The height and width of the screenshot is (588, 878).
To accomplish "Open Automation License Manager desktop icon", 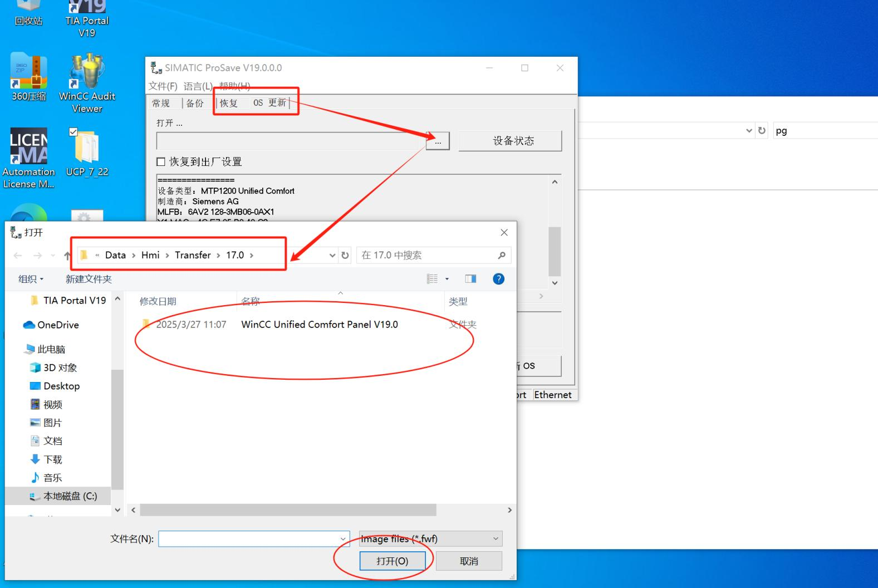I will coord(28,158).
